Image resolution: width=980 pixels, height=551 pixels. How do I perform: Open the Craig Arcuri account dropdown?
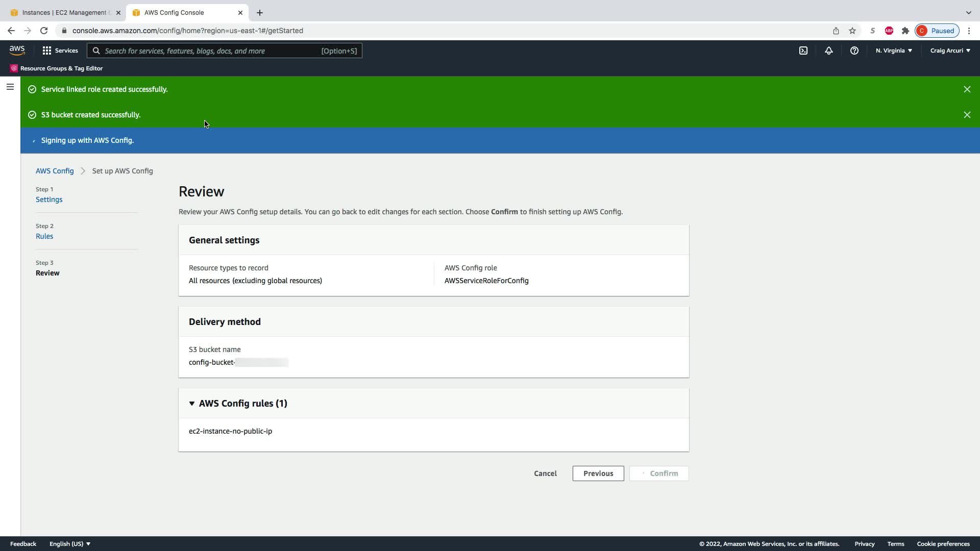coord(950,51)
